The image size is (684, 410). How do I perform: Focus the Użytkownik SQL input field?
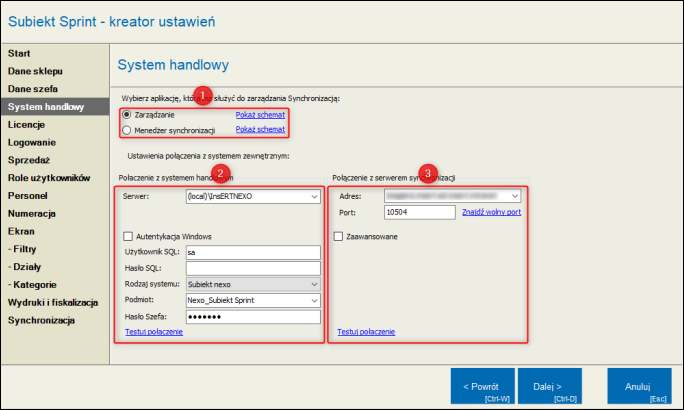point(252,252)
